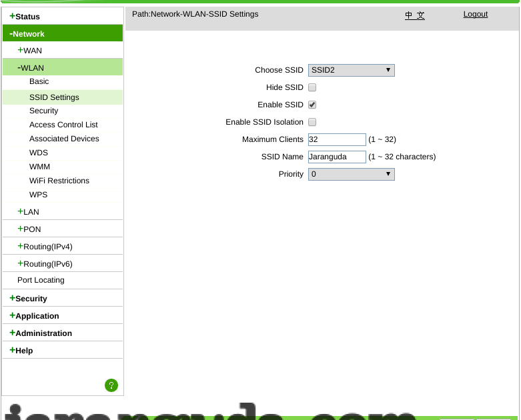Expand the Administration section
The image size is (521, 420).
coord(41,333)
